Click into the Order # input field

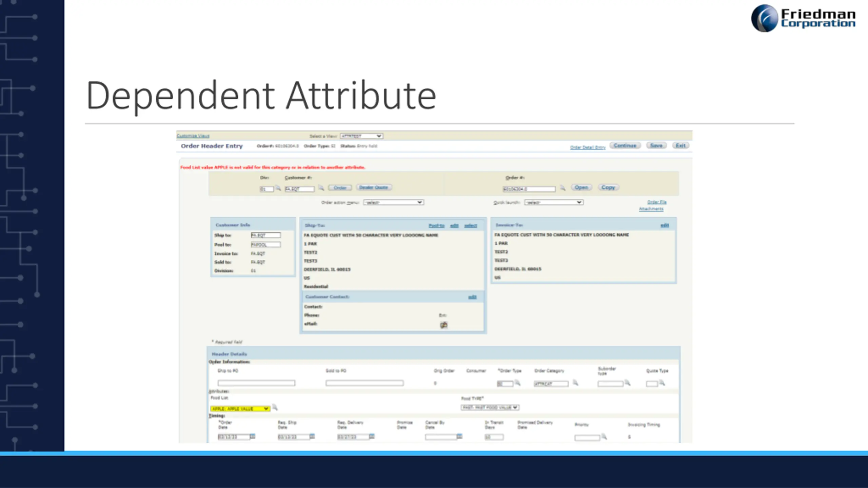coord(529,189)
